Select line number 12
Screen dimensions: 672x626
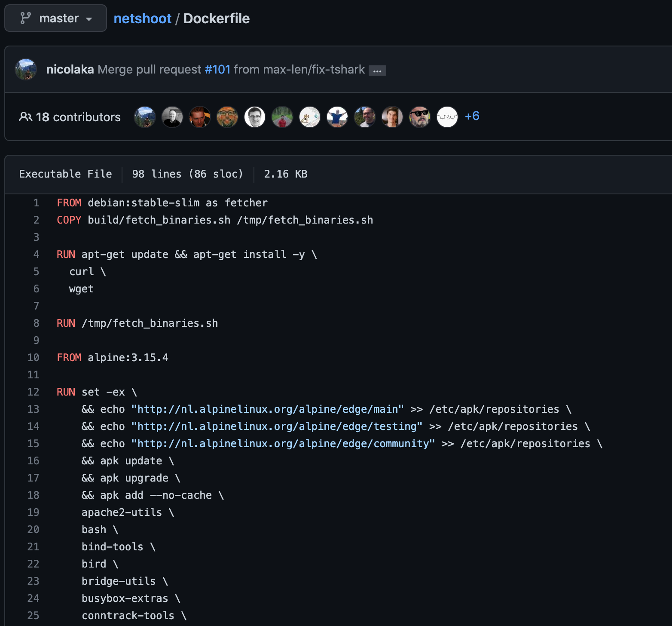pyautogui.click(x=34, y=392)
